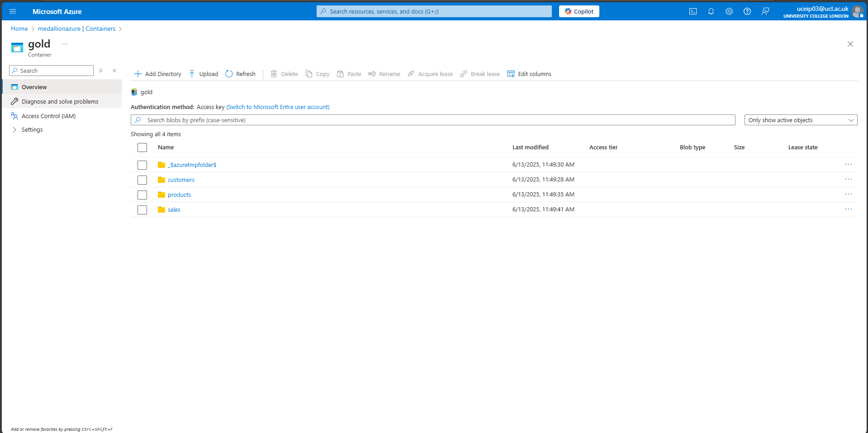
Task: Open context menu for customers row
Action: (848, 179)
